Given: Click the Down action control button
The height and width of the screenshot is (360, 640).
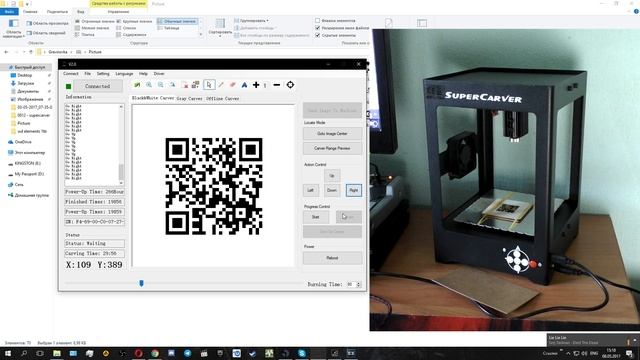Looking at the screenshot, I should point(332,190).
